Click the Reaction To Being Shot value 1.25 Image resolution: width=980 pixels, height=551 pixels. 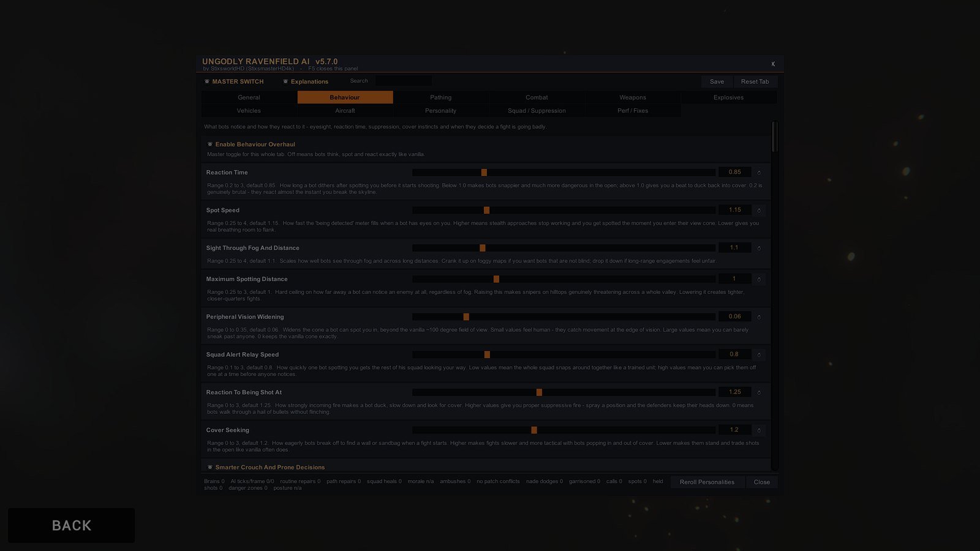point(735,392)
